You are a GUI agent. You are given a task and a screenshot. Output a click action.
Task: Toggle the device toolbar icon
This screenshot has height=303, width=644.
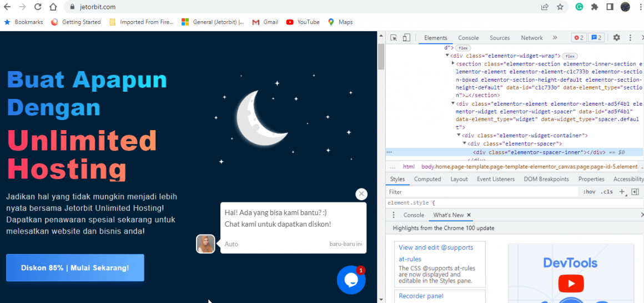[406, 38]
